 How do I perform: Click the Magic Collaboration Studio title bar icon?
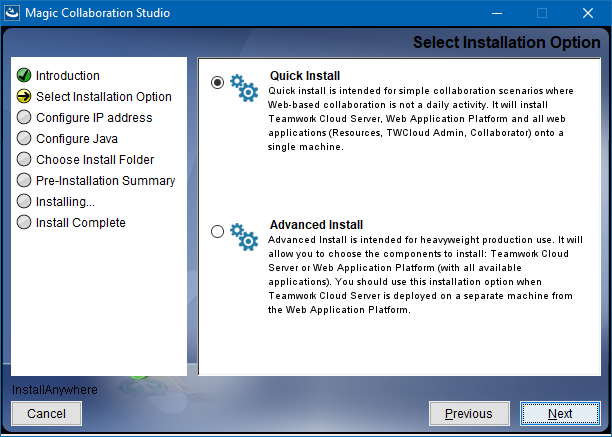pyautogui.click(x=12, y=13)
